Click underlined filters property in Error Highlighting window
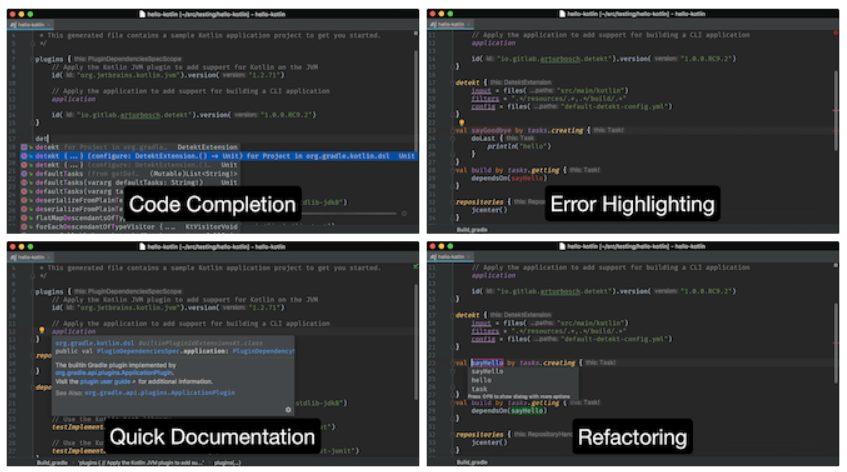The width and height of the screenshot is (847, 472). (x=485, y=99)
